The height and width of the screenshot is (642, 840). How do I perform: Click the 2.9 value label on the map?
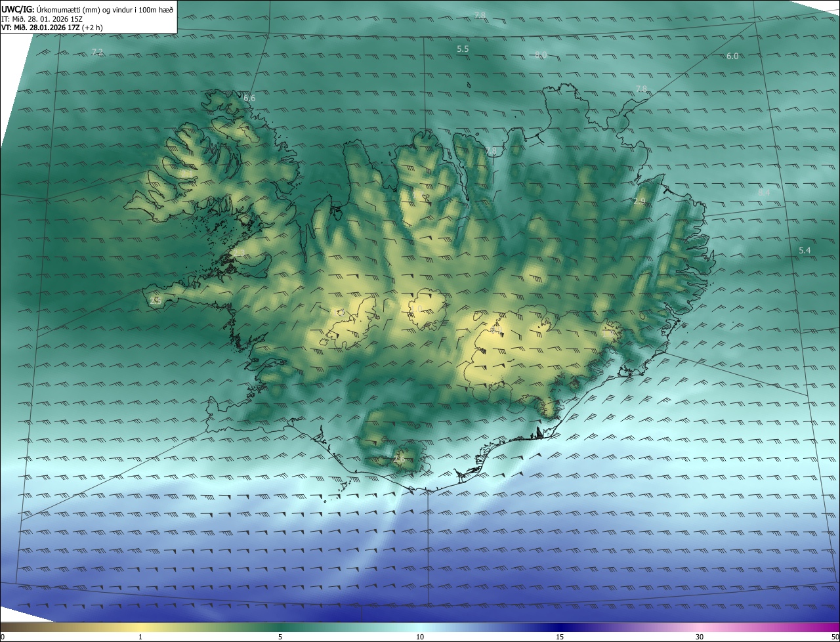point(639,202)
